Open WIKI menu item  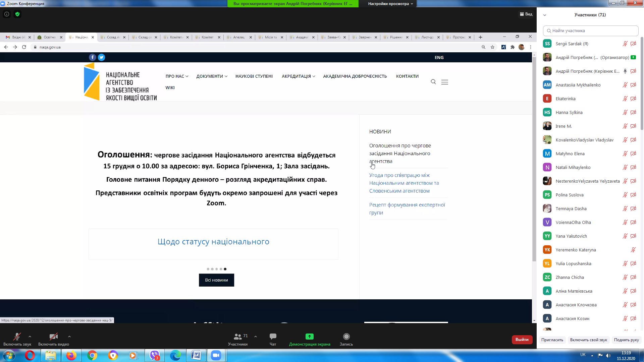[x=170, y=88]
